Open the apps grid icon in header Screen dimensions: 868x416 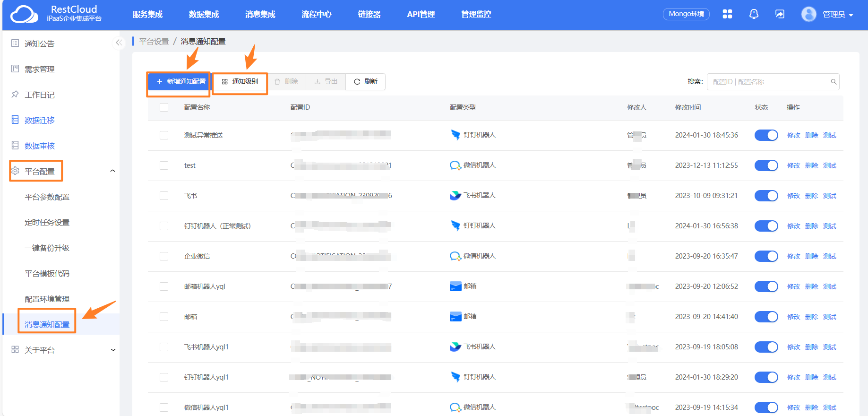[x=727, y=14]
